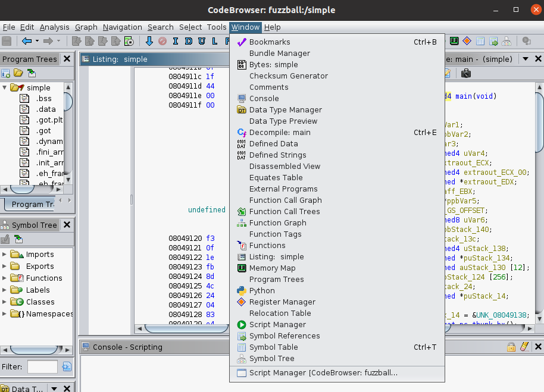This screenshot has height=392, width=544.
Task: Click the Program Tree tab at panel bottom
Action: (x=30, y=204)
